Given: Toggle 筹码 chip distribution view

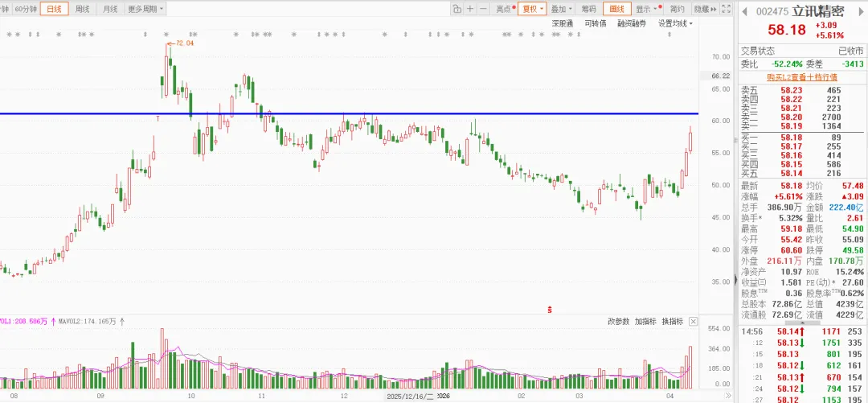Looking at the screenshot, I should point(588,9).
